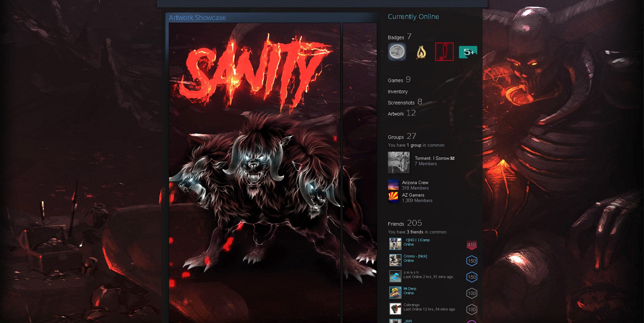644x323 pixels.
Task: Click the groups count 27
Action: (411, 136)
